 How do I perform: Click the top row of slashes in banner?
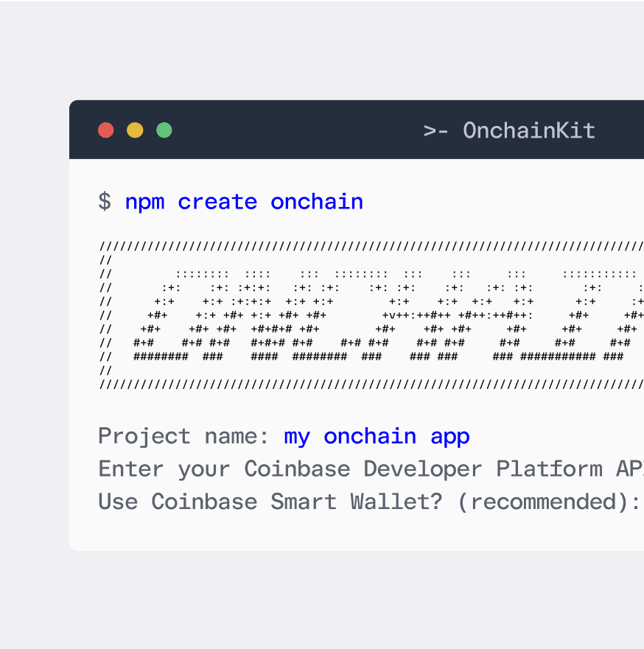tap(368, 247)
